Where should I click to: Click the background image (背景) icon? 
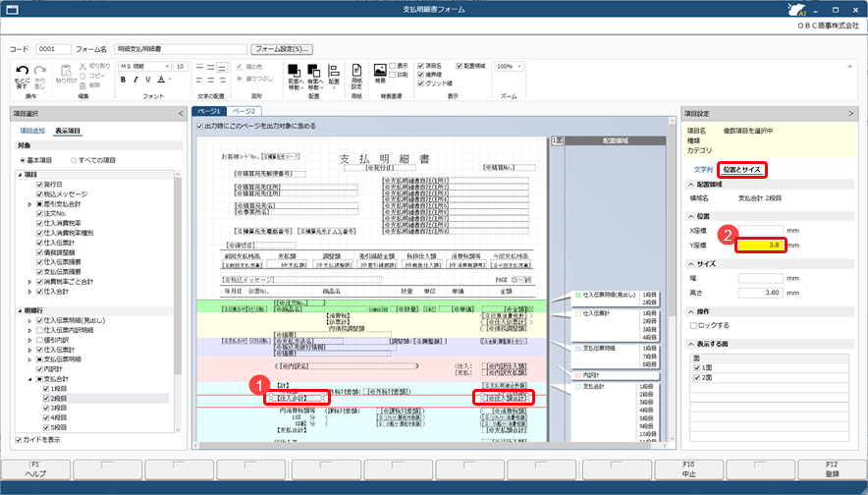[380, 70]
